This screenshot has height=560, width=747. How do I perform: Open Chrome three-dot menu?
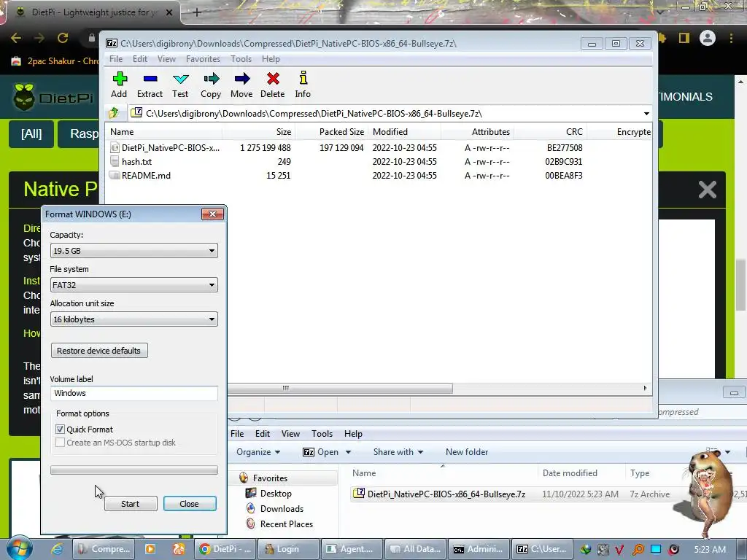tap(731, 38)
